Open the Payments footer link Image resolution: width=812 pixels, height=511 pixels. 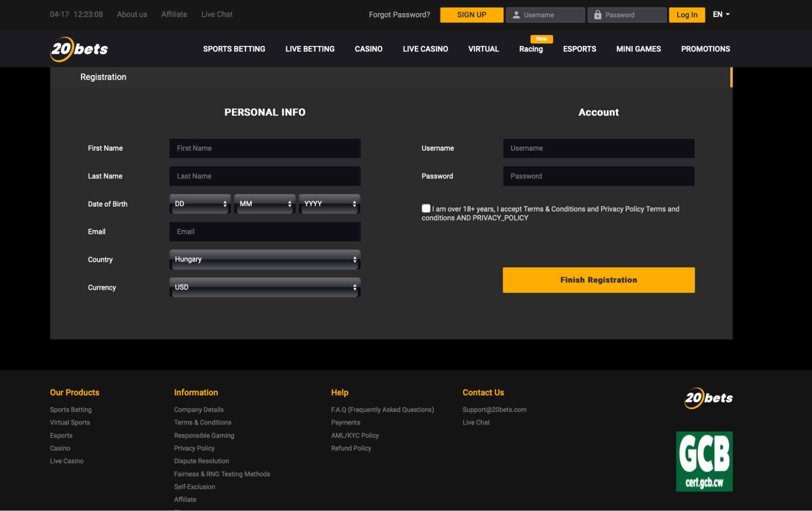346,422
